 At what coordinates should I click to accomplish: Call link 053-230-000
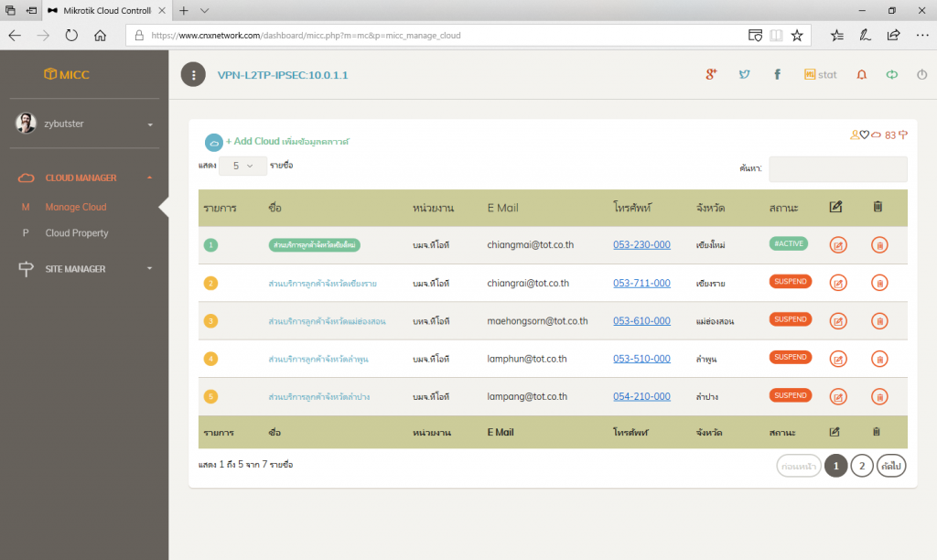click(641, 244)
